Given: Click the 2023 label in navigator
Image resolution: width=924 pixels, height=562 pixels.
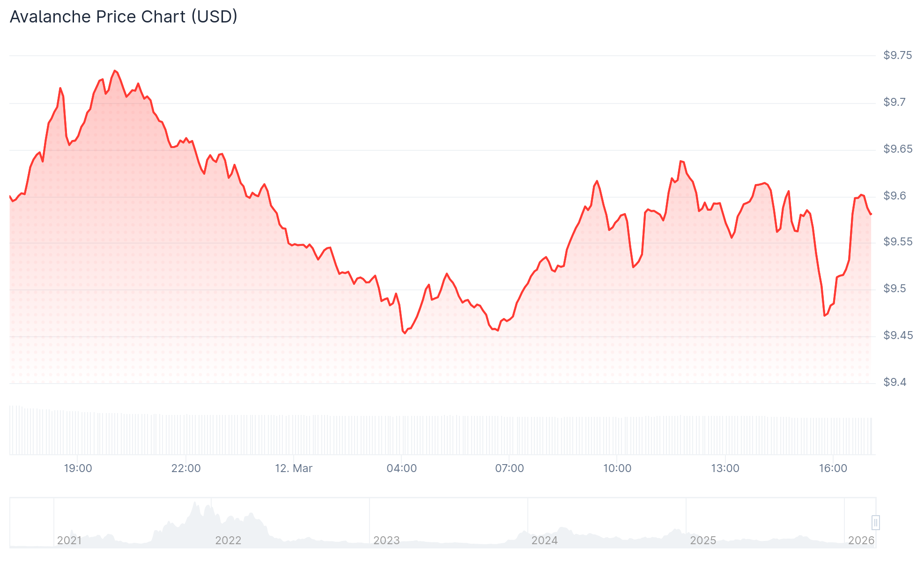Looking at the screenshot, I should point(386,540).
